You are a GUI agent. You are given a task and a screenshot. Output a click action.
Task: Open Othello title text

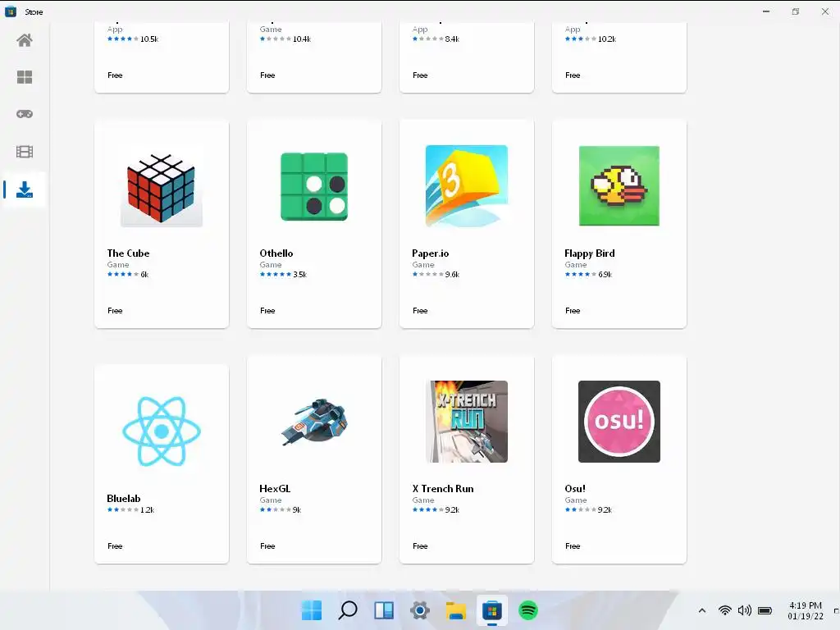coord(276,253)
